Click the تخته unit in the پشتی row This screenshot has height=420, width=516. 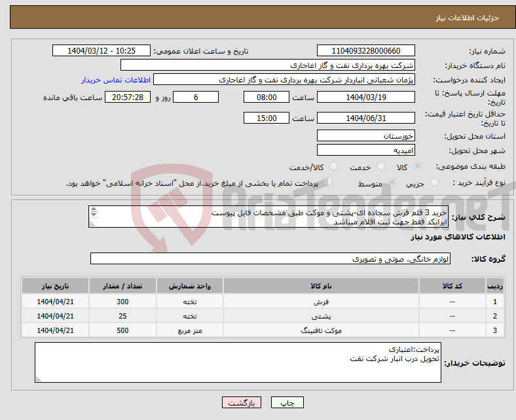[x=189, y=316]
